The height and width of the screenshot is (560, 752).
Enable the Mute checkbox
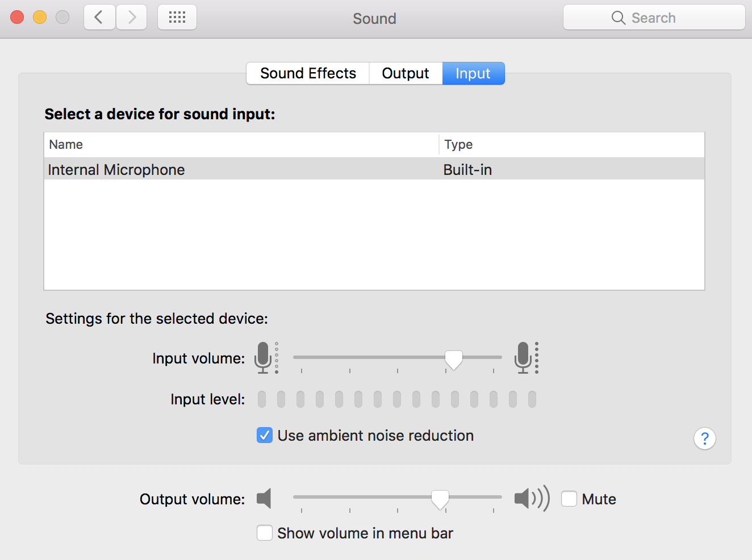coord(569,499)
